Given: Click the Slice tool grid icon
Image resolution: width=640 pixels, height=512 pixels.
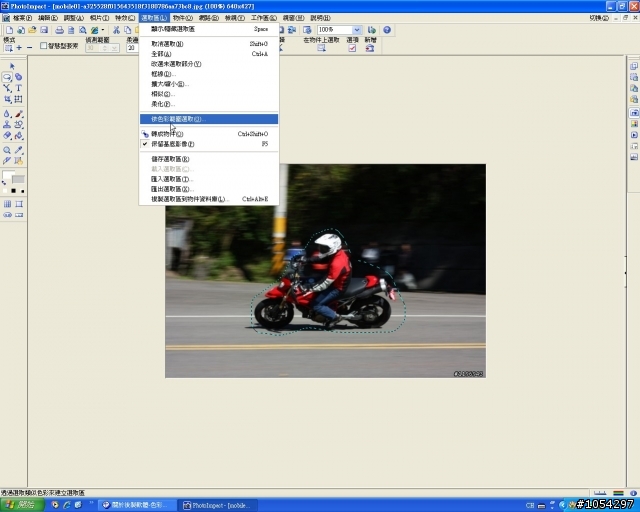Looking at the screenshot, I should pos(7,204).
